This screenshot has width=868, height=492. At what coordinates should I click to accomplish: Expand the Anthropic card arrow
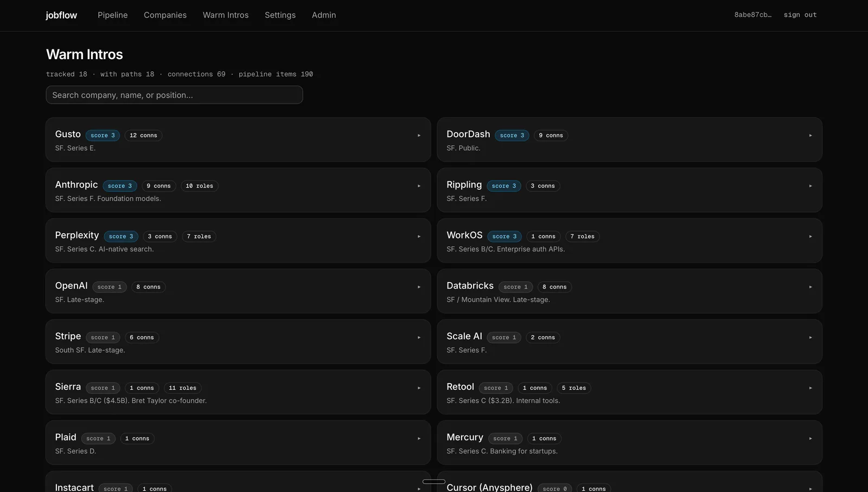419,186
